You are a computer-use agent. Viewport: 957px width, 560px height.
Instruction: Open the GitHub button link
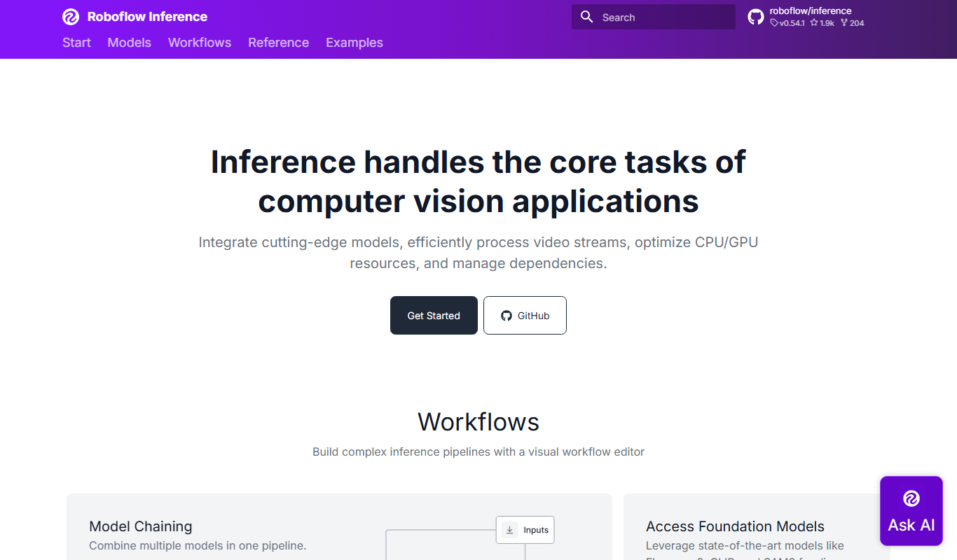click(525, 316)
